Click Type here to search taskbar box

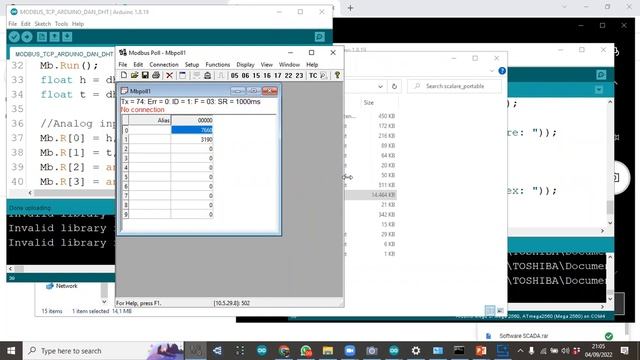click(104, 351)
